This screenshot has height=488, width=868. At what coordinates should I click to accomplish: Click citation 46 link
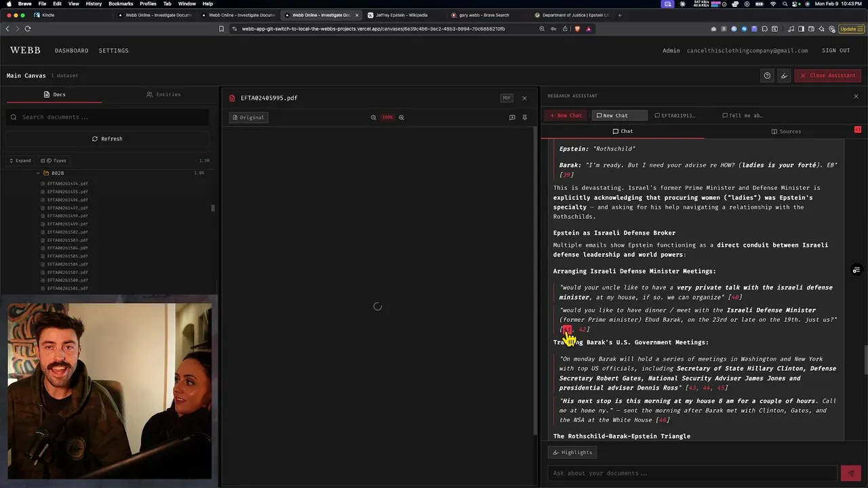point(663,420)
